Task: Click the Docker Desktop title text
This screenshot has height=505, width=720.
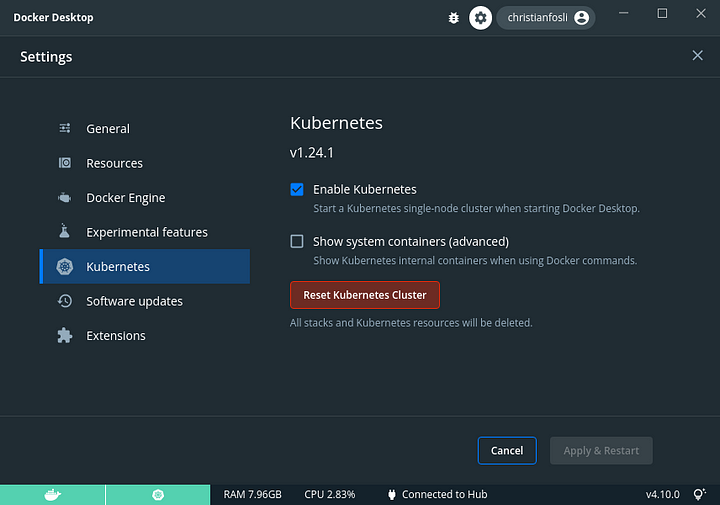Action: 53,17
